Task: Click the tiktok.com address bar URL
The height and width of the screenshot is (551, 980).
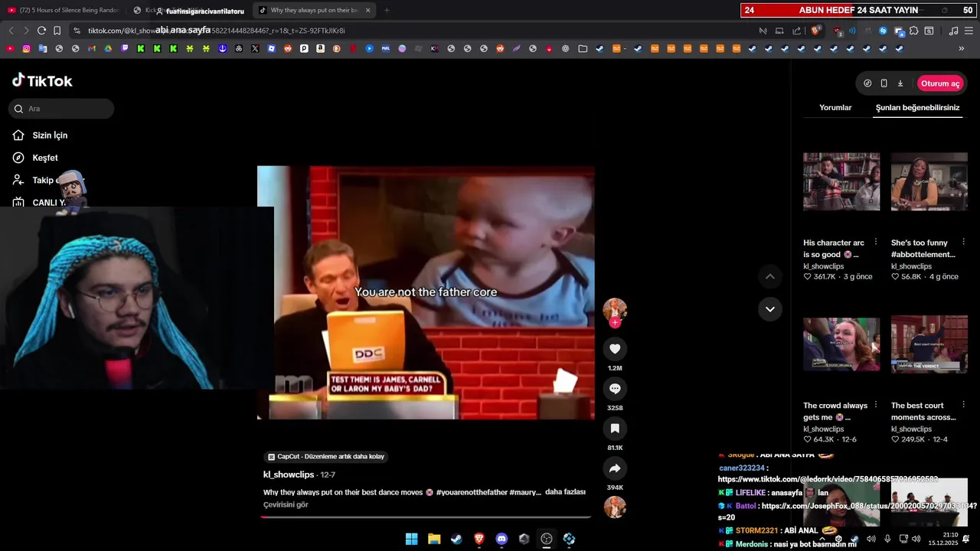Action: click(216, 31)
